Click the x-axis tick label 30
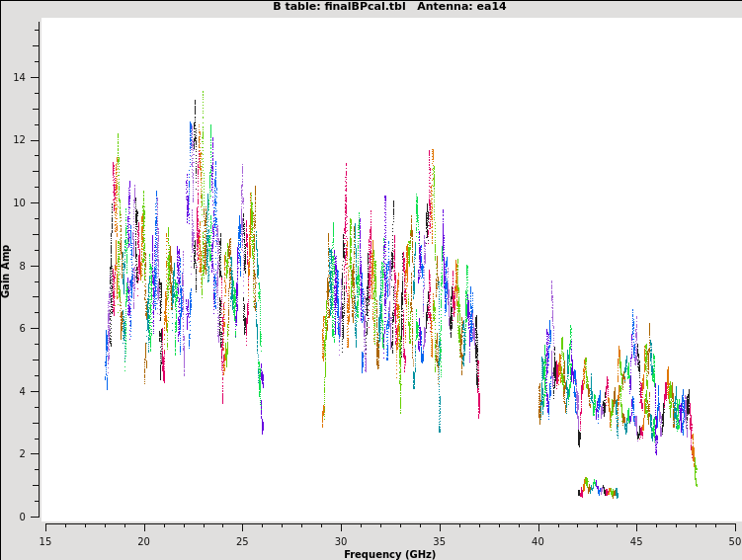The height and width of the screenshot is (560, 742). point(341,541)
